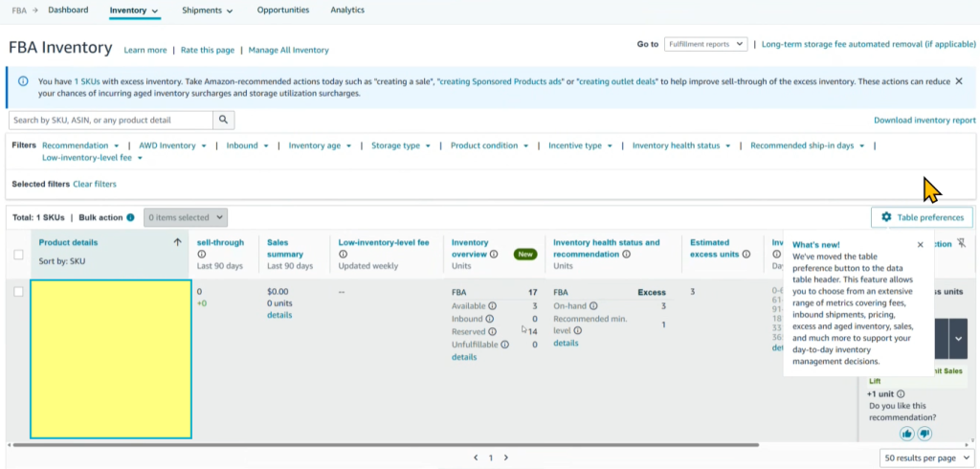The width and height of the screenshot is (980, 469).
Task: Click the Download inventory report link
Action: (924, 121)
